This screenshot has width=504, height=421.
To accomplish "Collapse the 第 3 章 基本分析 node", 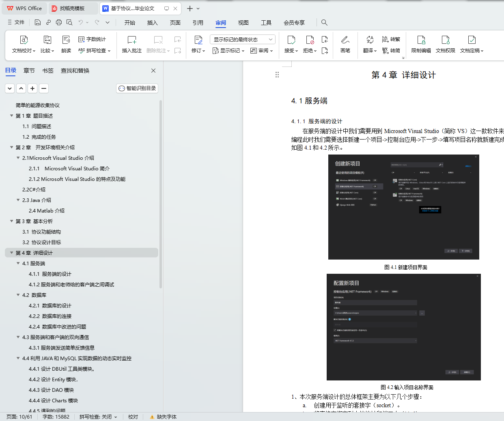I will (11, 221).
